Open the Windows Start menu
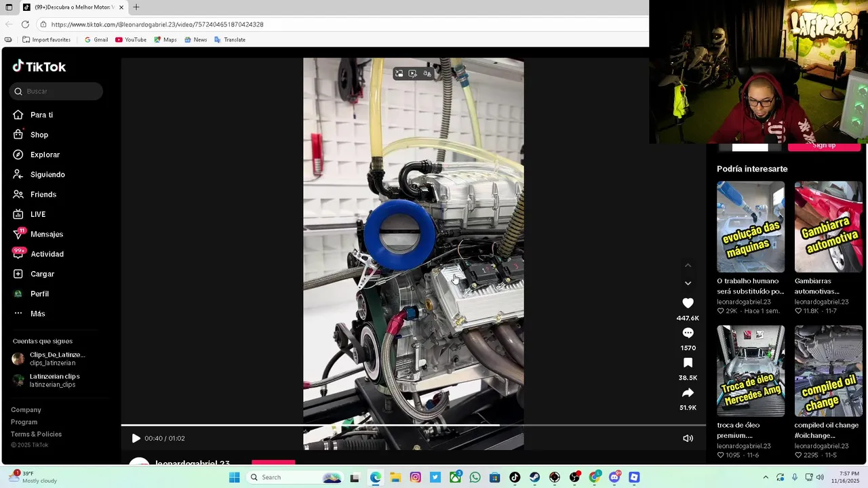This screenshot has height=488, width=868. tap(234, 477)
